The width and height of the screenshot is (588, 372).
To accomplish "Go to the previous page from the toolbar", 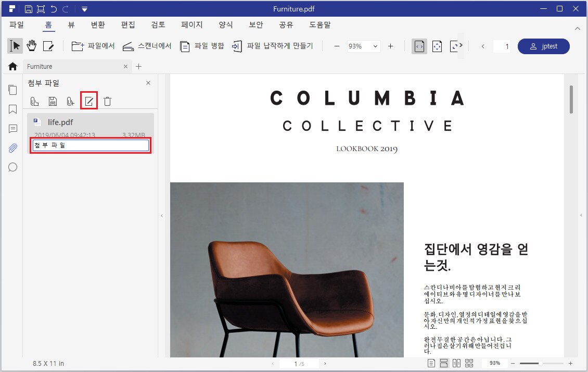I will point(483,46).
